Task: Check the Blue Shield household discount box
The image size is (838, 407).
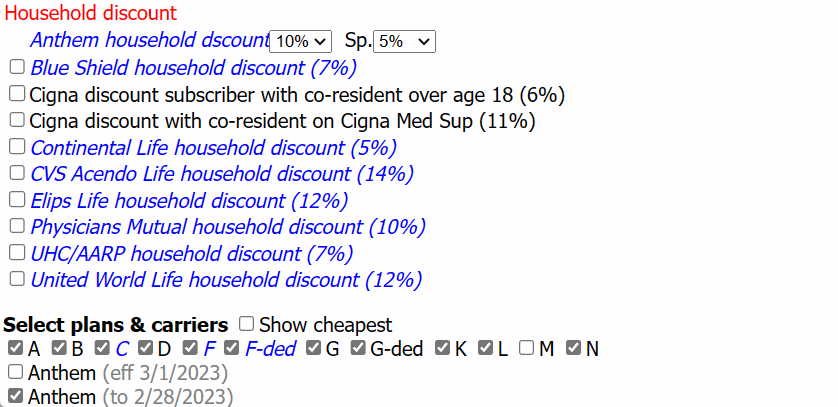Action: pyautogui.click(x=17, y=67)
